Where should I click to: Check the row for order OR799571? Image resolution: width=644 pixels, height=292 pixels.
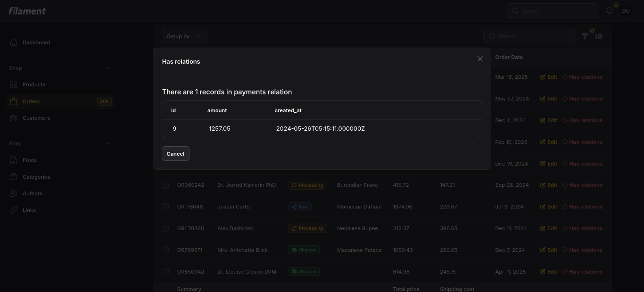pos(165,250)
